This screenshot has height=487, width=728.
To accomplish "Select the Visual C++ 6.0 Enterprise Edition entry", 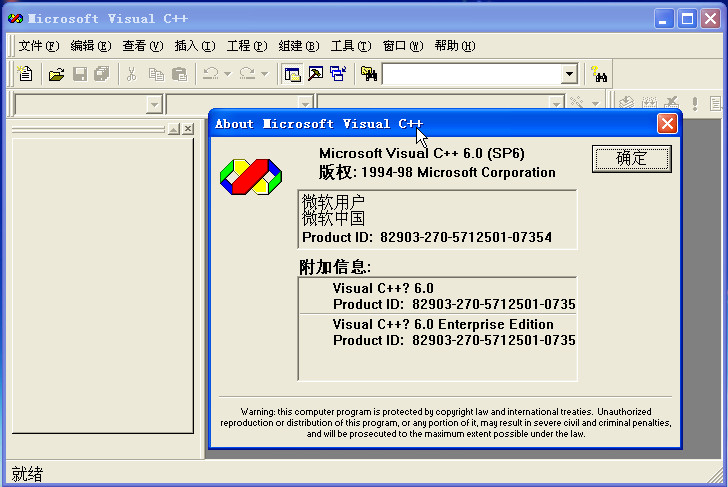I will (437, 332).
